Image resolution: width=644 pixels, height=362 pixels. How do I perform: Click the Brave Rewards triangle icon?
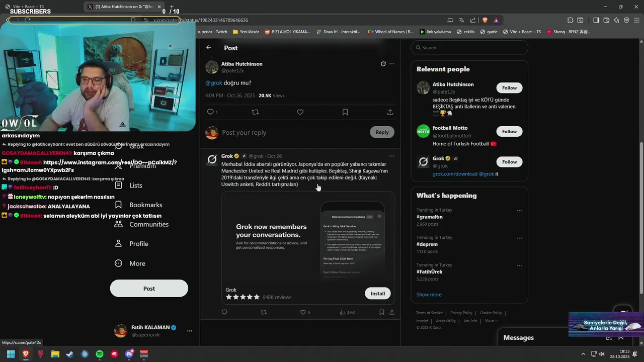point(496,20)
